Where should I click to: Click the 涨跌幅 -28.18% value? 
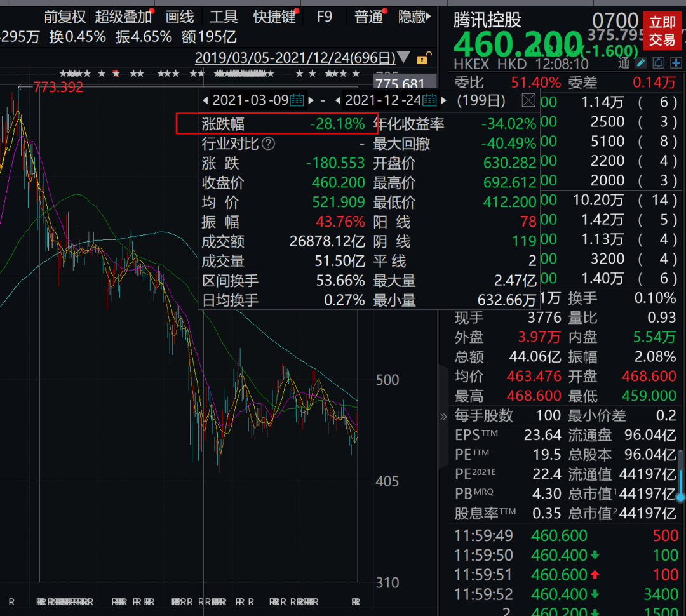click(x=337, y=124)
